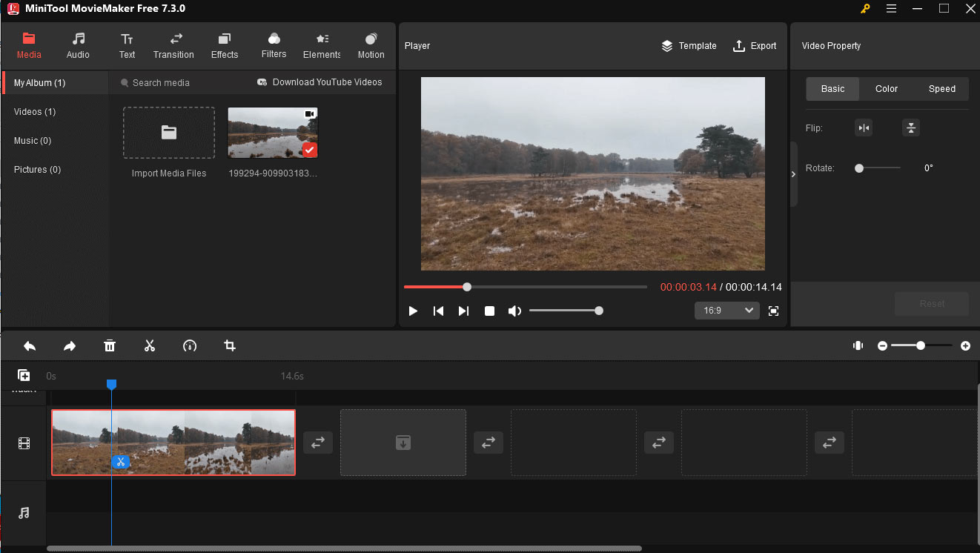Select My Album (1) category
The width and height of the screenshot is (980, 553).
55,83
